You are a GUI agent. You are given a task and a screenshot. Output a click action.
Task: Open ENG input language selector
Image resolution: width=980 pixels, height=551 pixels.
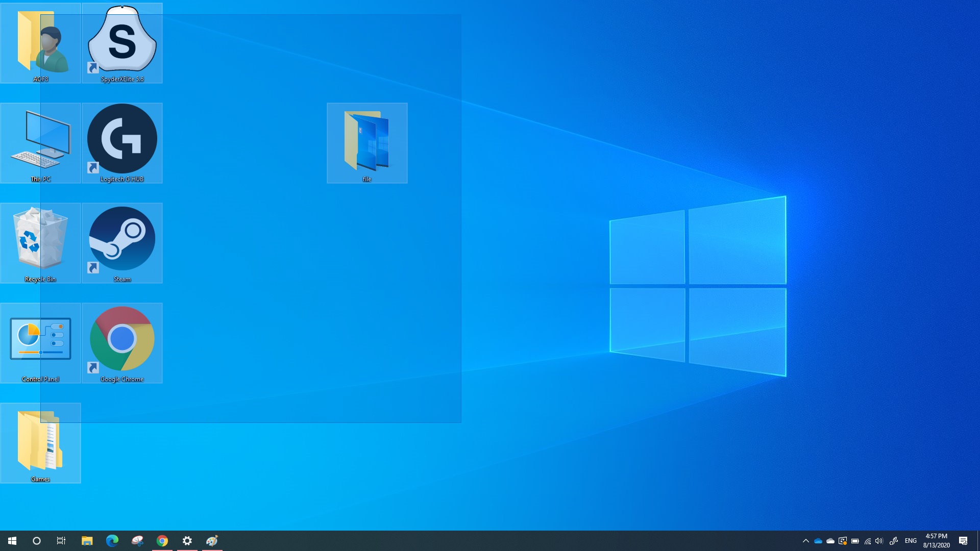click(911, 541)
